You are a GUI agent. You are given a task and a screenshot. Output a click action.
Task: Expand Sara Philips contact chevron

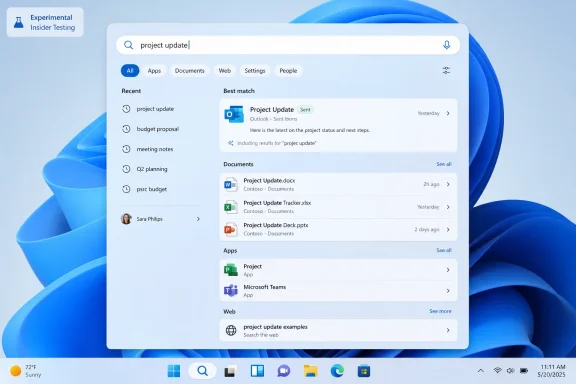pos(198,219)
